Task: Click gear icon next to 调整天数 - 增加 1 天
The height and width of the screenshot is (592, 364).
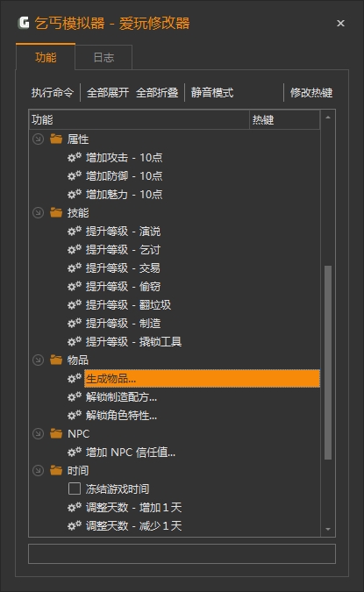Action: pyautogui.click(x=75, y=507)
